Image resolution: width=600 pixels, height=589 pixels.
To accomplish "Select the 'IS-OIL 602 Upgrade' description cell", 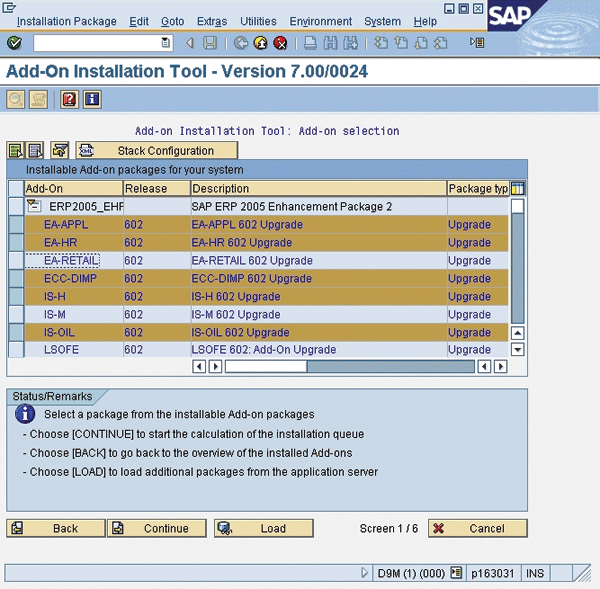I will pyautogui.click(x=319, y=332).
